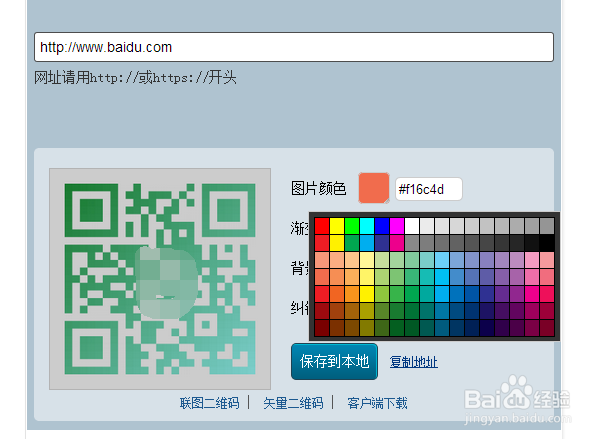This screenshot has width=605, height=439.
Task: Open the 客户端下载 link
Action: 377,403
